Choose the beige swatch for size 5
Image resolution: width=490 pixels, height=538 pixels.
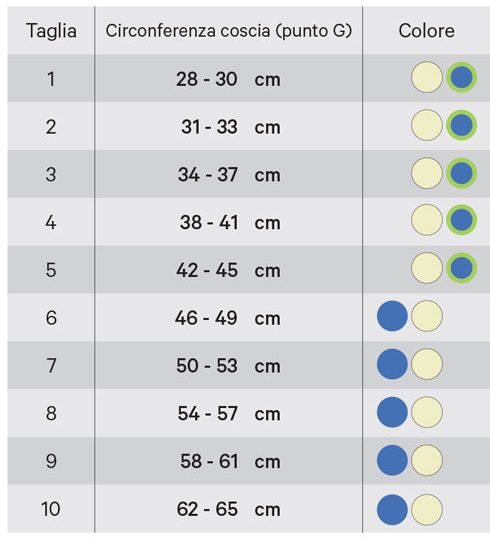(427, 268)
